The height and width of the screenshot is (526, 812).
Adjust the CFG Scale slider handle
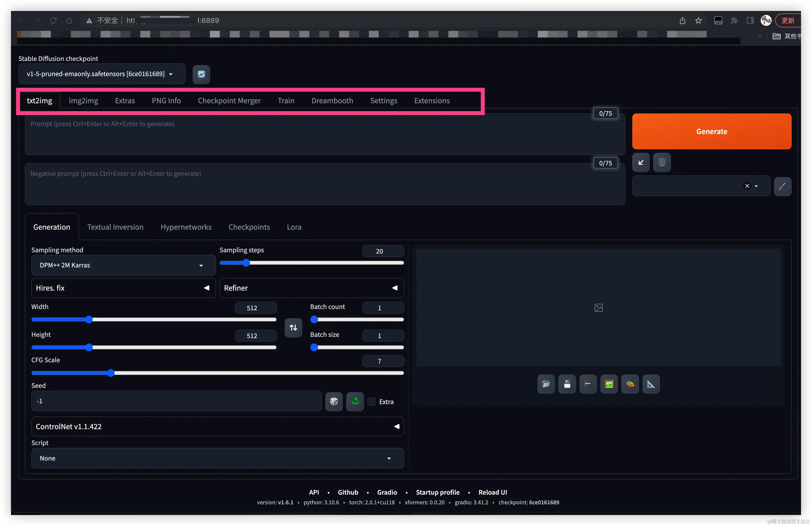pos(111,373)
